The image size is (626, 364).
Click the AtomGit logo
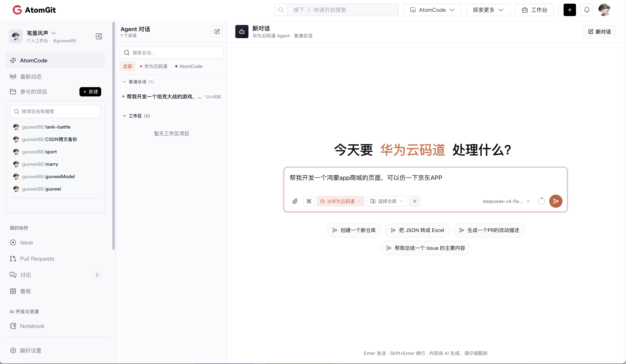click(x=34, y=10)
